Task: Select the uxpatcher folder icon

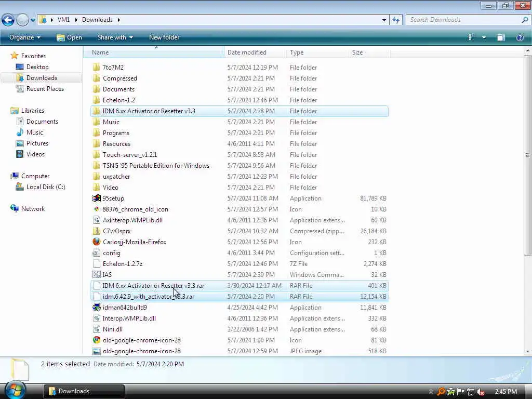Action: click(x=96, y=177)
